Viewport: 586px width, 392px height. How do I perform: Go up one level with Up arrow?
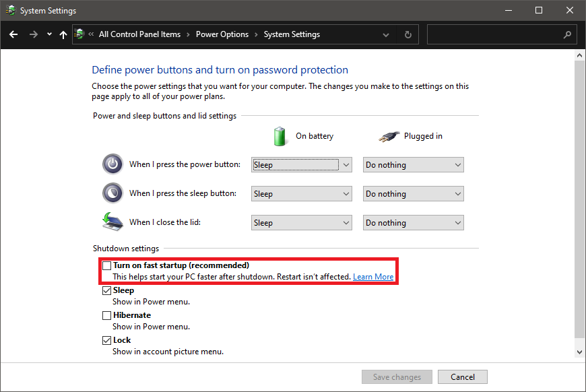63,34
